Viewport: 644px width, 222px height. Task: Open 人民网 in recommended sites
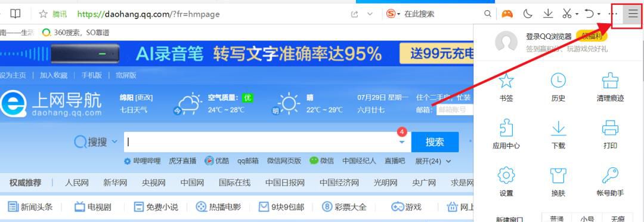pyautogui.click(x=77, y=183)
